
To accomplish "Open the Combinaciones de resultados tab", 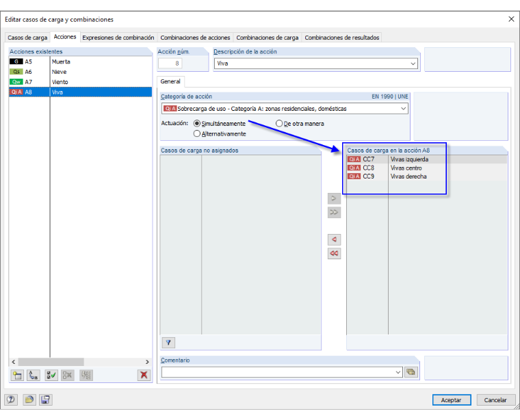I will pos(342,38).
